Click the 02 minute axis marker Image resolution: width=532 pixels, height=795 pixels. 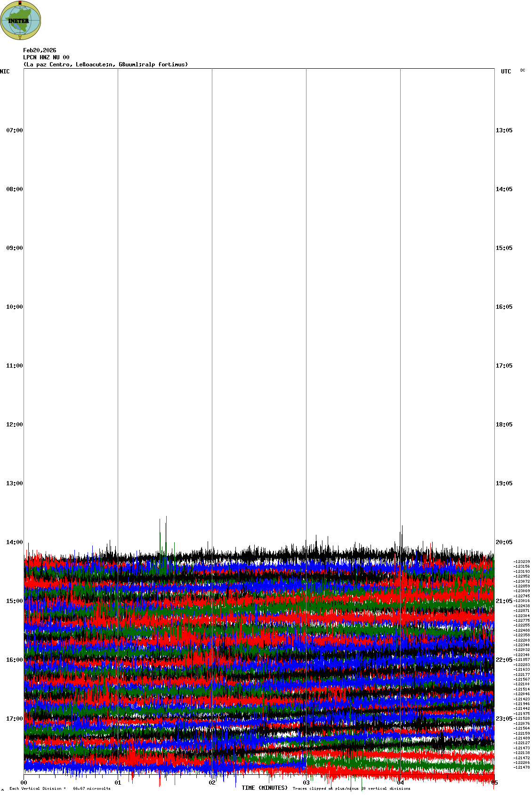pyautogui.click(x=212, y=783)
